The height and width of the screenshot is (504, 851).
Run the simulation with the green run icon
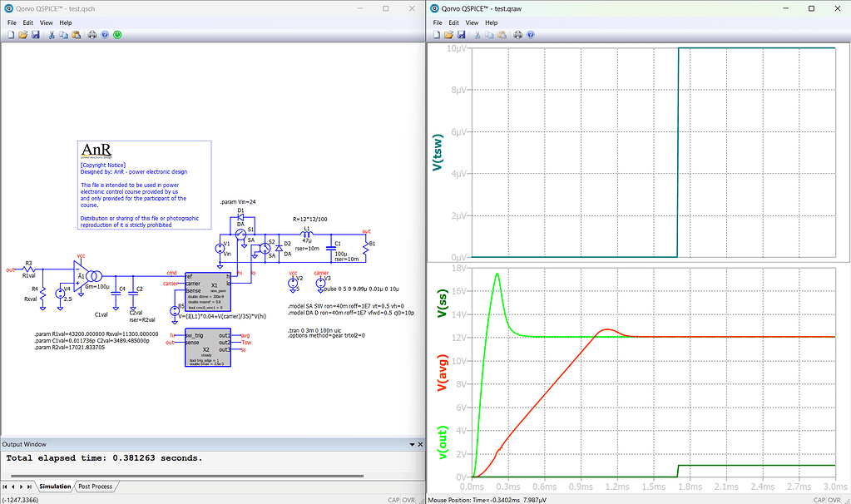coord(117,34)
